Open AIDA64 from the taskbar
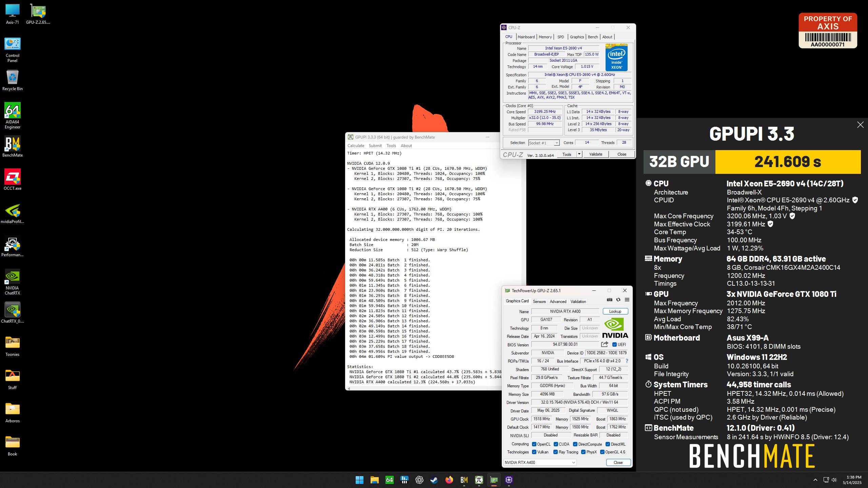The image size is (868, 488). (x=389, y=480)
